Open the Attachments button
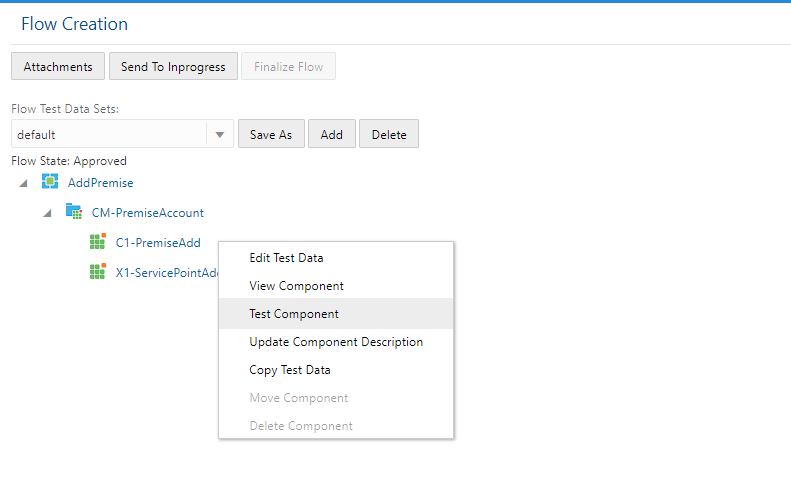This screenshot has width=791, height=488. click(58, 67)
